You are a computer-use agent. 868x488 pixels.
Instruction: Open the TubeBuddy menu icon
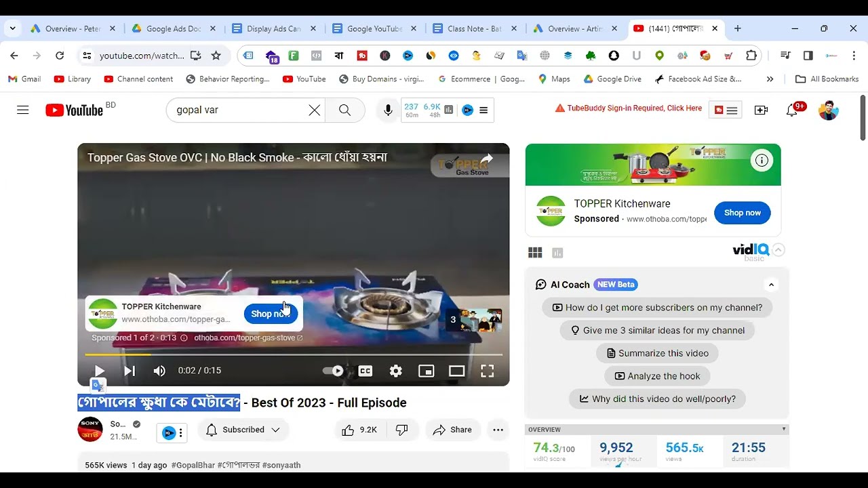pos(726,110)
